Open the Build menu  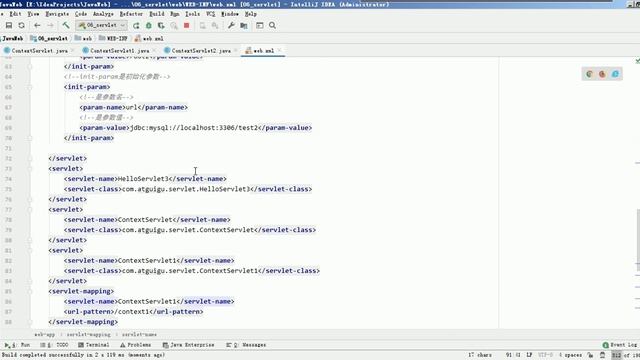pyautogui.click(x=157, y=14)
